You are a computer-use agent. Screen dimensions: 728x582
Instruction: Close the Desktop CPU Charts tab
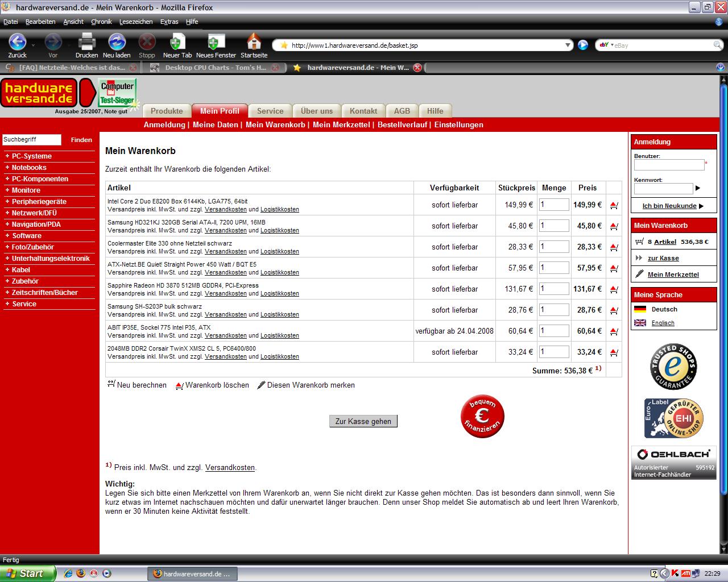[x=275, y=68]
